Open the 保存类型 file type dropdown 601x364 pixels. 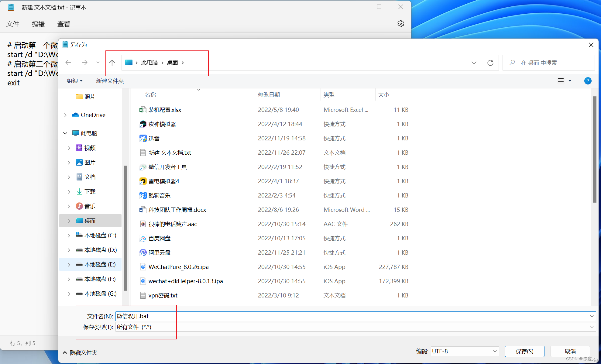355,327
